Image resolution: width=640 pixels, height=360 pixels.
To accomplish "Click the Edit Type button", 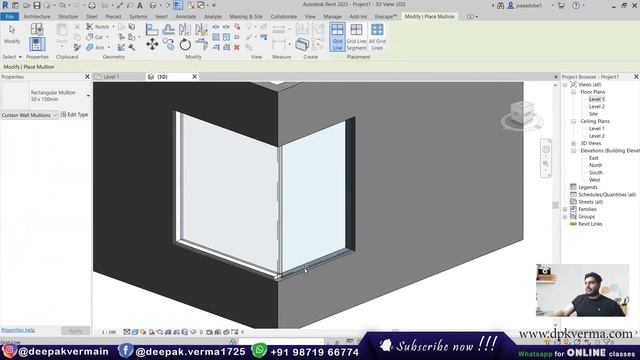I will [74, 115].
